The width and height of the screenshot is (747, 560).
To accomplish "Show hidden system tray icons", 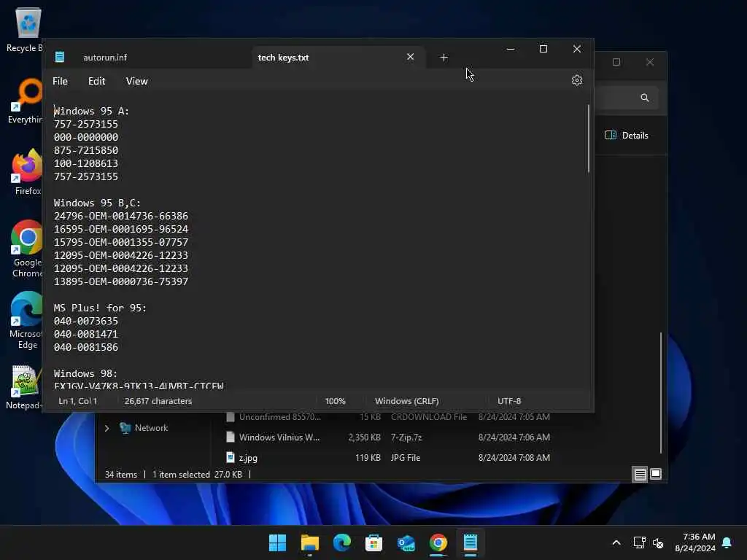I will [x=616, y=542].
